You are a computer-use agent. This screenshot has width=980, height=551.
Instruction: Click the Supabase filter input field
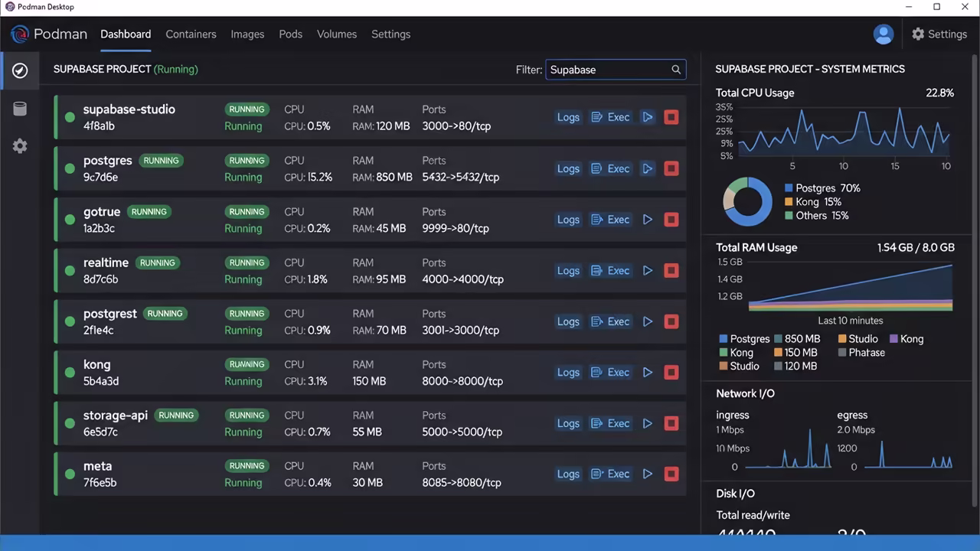(x=616, y=70)
